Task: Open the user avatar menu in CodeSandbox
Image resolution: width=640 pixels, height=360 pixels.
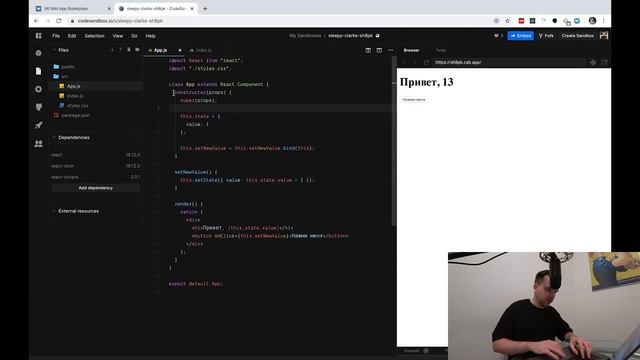Action: click(604, 36)
